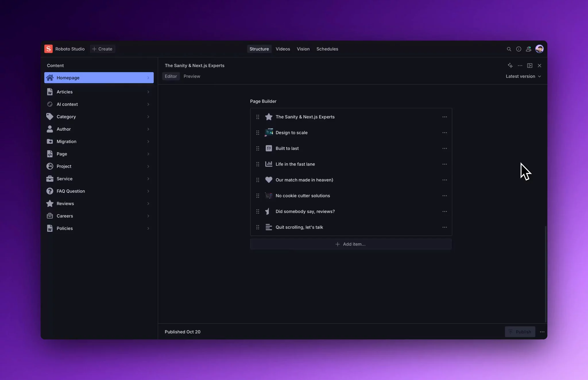Open options menu for No cookie cutter solutions

pos(444,196)
